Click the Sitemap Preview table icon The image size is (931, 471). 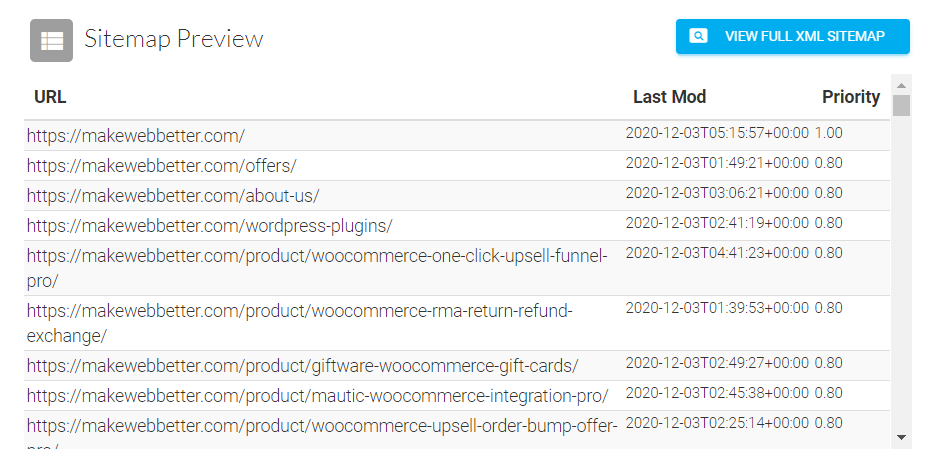52,40
